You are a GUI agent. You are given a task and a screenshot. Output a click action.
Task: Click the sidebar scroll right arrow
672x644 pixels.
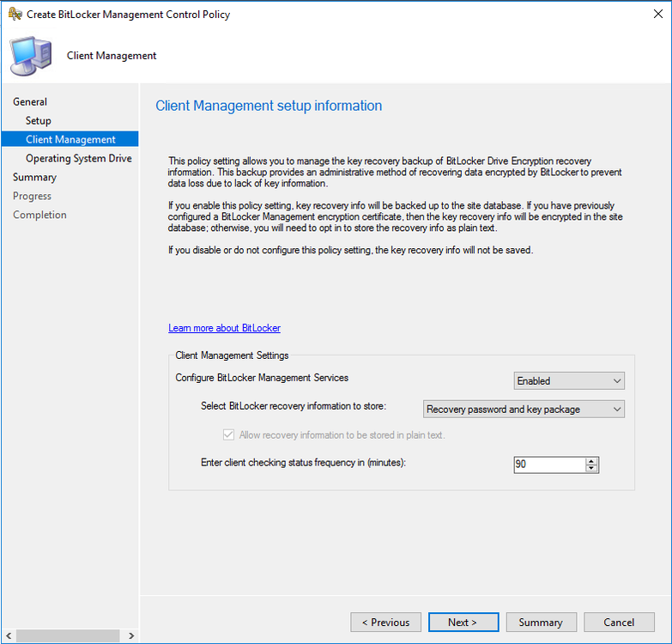coord(131,636)
